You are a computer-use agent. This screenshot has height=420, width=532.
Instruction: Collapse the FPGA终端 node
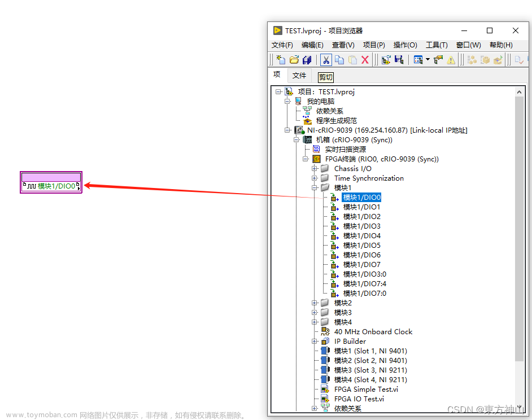tap(306, 159)
